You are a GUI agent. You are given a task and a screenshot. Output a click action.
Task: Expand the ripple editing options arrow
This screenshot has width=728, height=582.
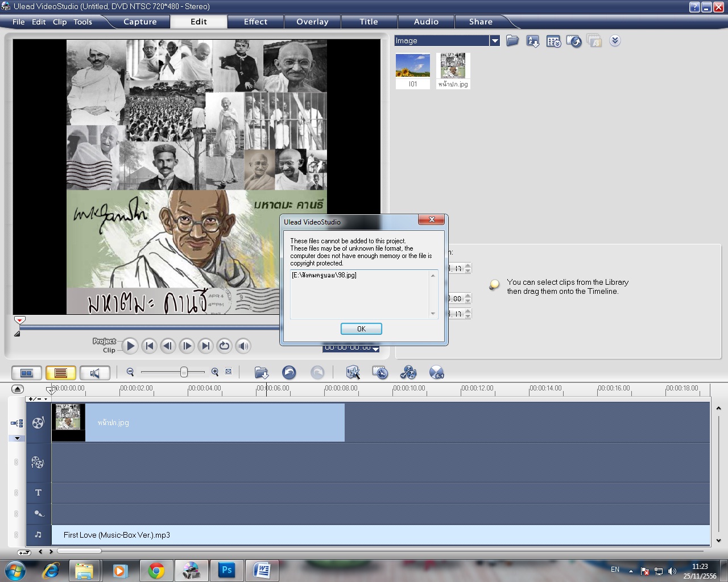point(17,438)
